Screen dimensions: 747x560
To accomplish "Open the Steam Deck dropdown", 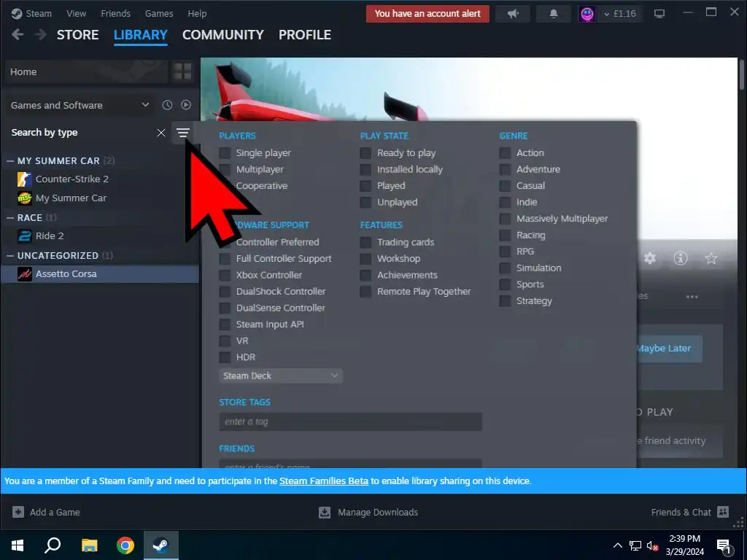I will (x=281, y=376).
